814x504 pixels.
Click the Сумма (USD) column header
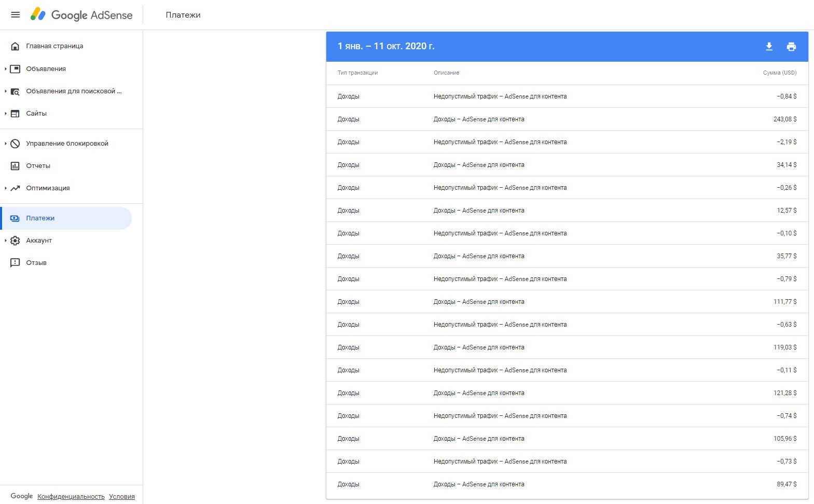[779, 73]
